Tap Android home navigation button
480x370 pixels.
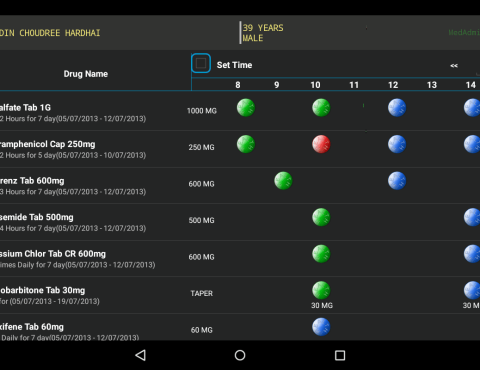click(240, 355)
